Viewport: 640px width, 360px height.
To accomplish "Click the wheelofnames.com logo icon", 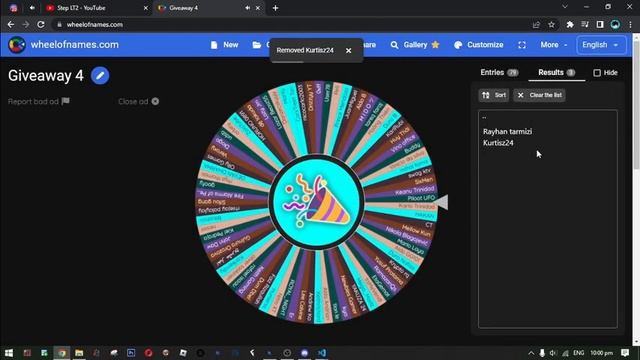I will [x=17, y=45].
